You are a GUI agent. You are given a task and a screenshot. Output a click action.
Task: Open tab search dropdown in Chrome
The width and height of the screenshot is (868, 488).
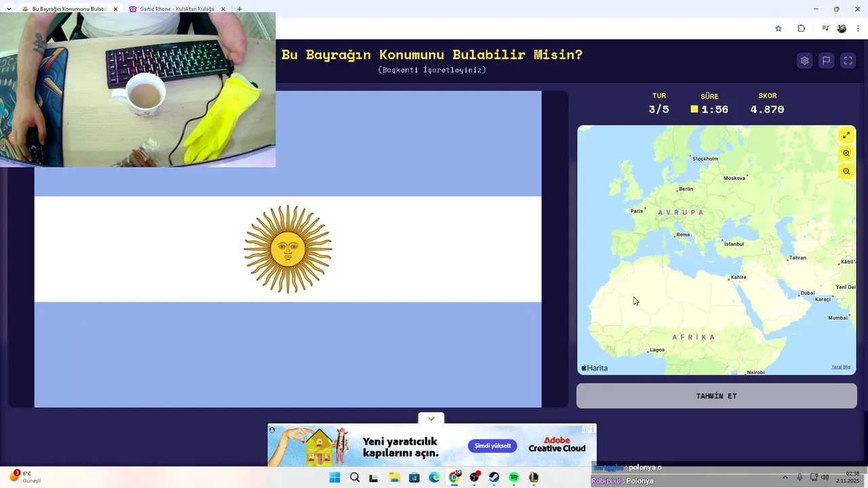click(9, 9)
